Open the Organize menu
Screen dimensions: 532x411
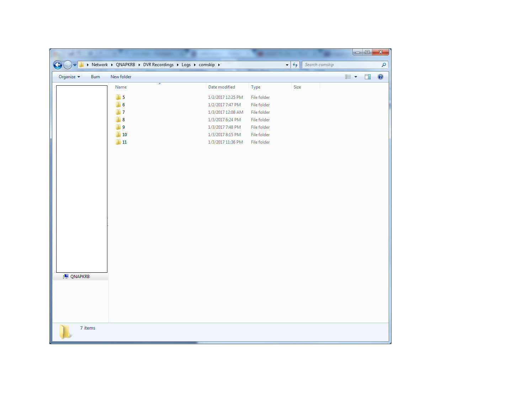tap(69, 77)
